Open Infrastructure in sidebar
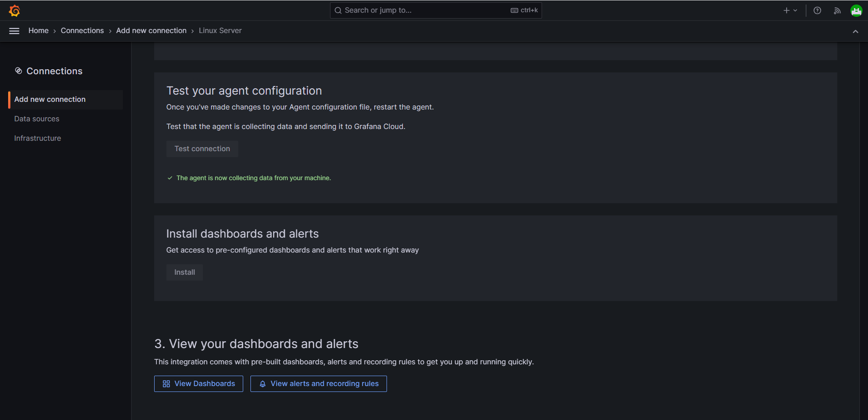Image resolution: width=868 pixels, height=420 pixels. [x=38, y=138]
